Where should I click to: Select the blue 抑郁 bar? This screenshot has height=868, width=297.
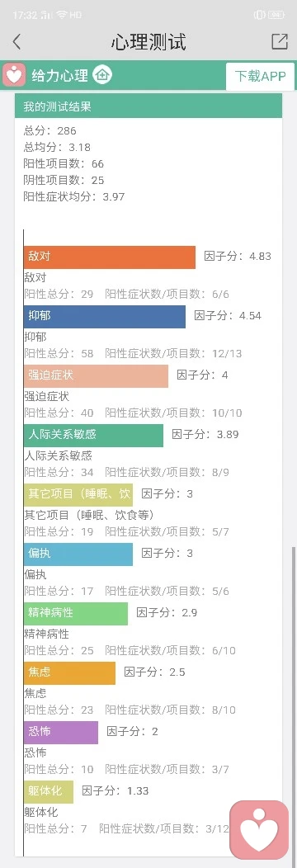(105, 316)
